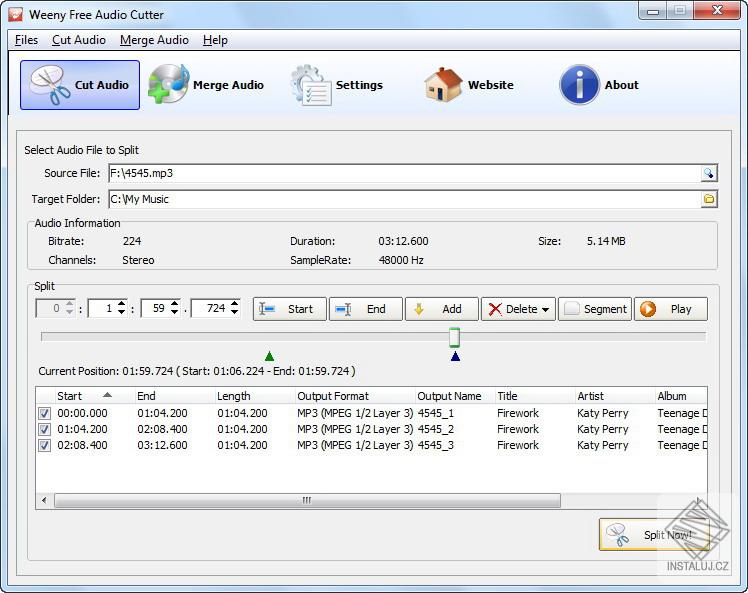Click the minutes input showing 1
This screenshot has width=748, height=593.
(x=103, y=309)
